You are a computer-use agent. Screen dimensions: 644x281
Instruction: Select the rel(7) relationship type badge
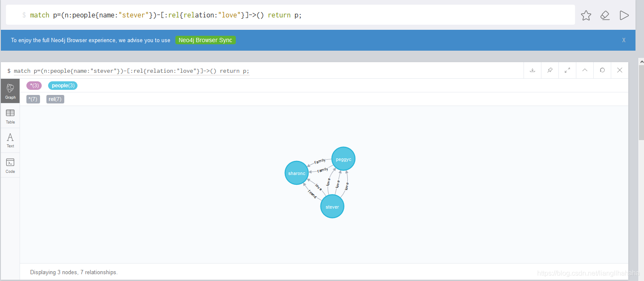[55, 99]
